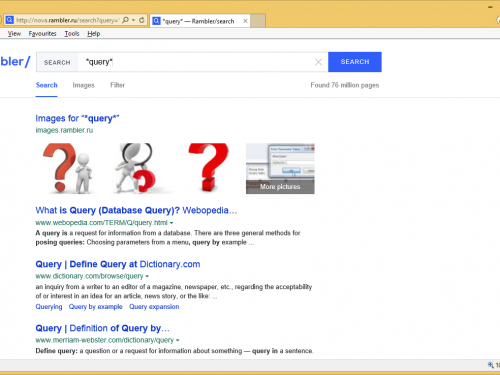The height and width of the screenshot is (375, 500).
Task: Switch to the Images results tab
Action: click(83, 85)
